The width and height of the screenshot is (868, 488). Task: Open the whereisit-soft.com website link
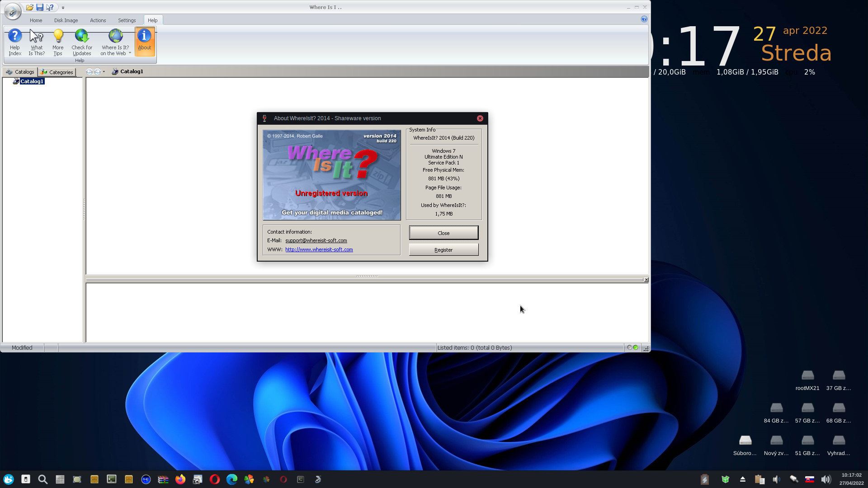(319, 249)
